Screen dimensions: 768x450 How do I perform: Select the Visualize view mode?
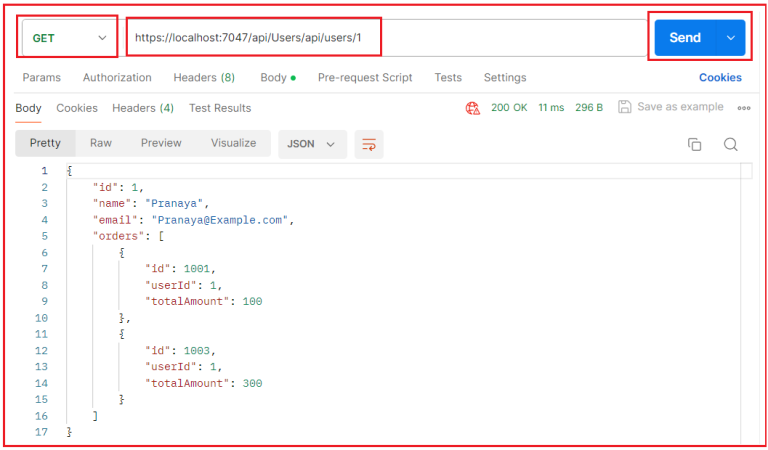coord(233,143)
